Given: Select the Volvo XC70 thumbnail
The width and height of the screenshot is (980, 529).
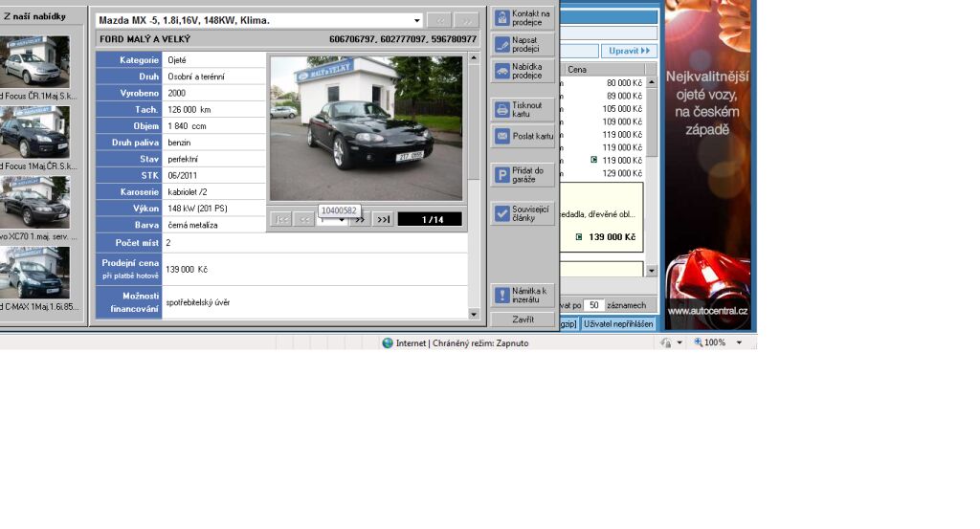Looking at the screenshot, I should coord(34,203).
